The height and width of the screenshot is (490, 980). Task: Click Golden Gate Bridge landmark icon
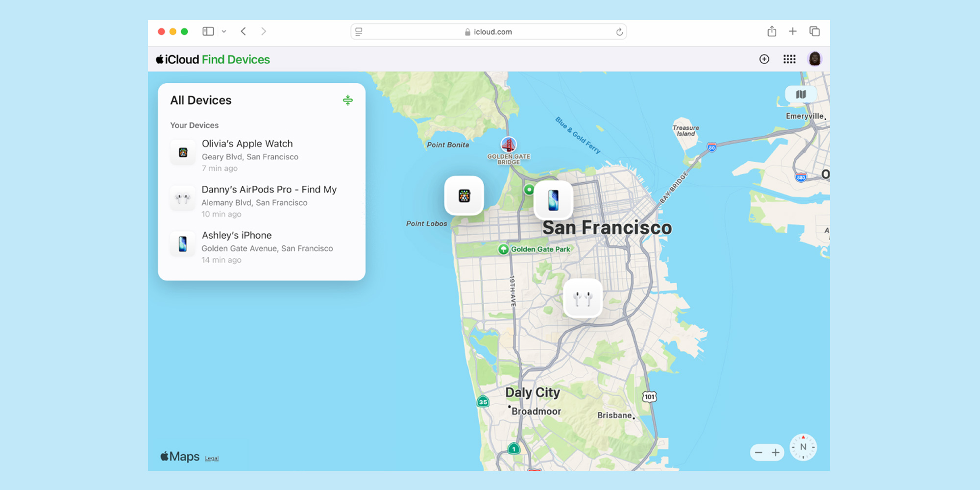tap(509, 145)
